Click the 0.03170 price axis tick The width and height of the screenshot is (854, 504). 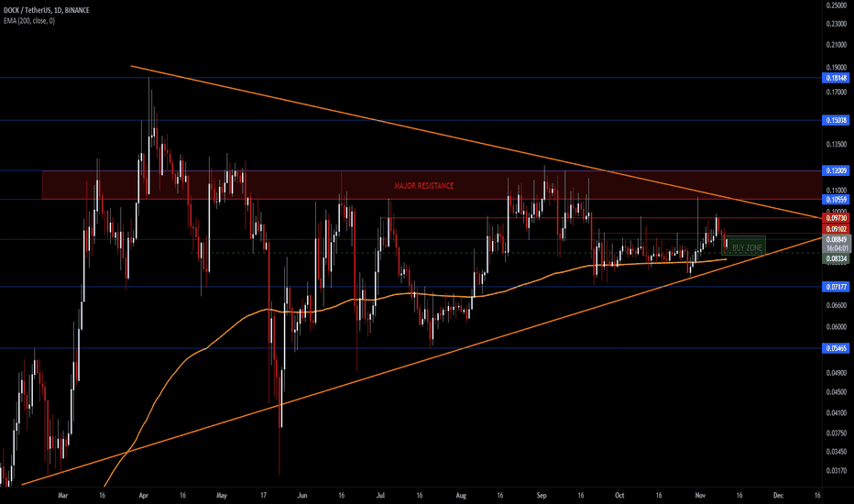click(836, 470)
